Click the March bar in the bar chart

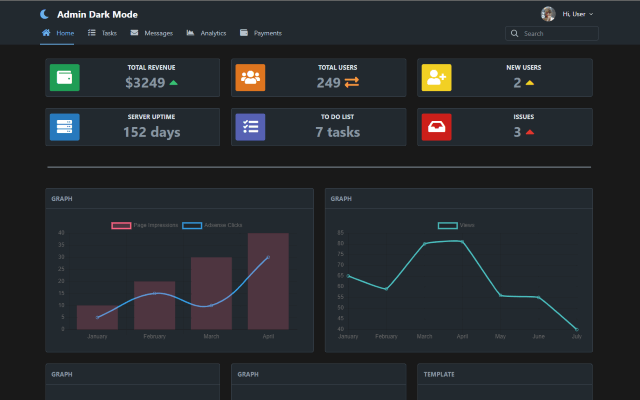[x=211, y=293]
